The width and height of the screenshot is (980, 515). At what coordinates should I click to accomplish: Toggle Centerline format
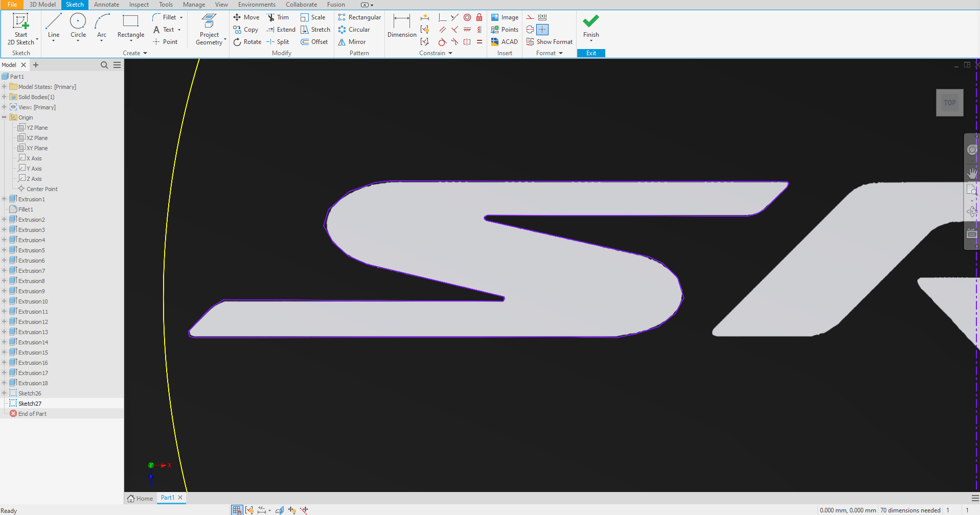[530, 30]
